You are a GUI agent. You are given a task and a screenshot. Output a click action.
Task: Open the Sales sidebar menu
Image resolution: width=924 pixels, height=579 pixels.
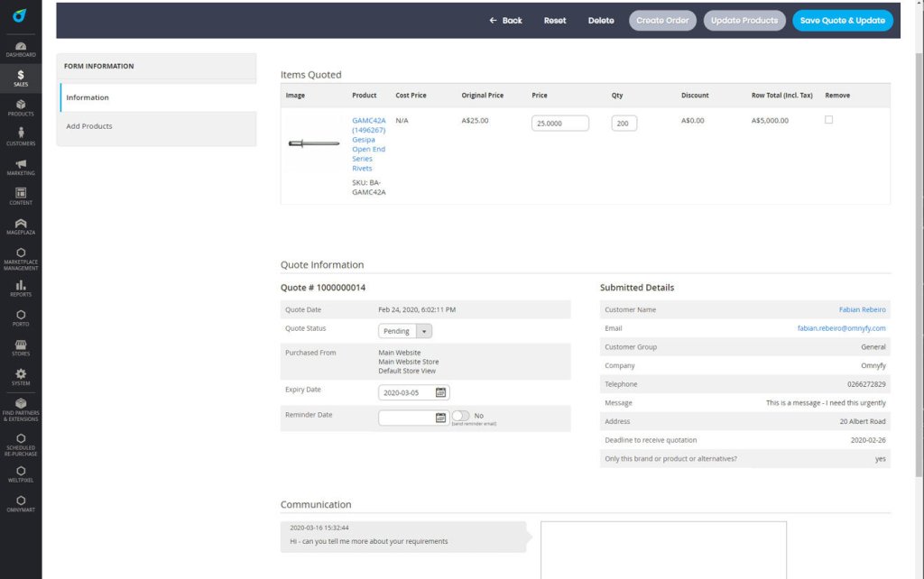[x=21, y=78]
